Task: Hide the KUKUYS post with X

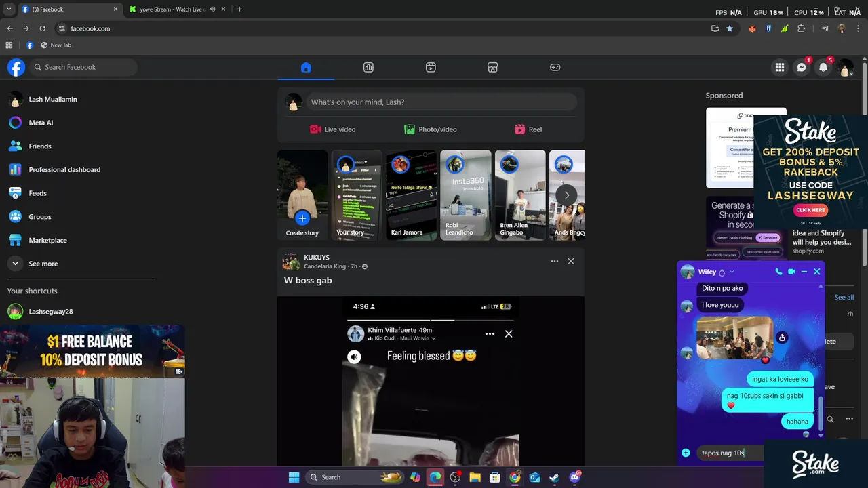Action: point(571,261)
